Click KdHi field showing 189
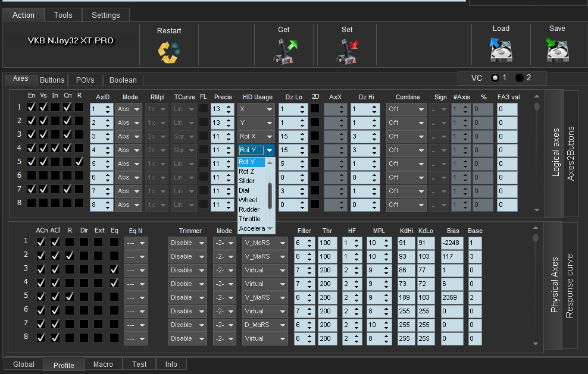This screenshot has height=374, width=588. (x=406, y=297)
